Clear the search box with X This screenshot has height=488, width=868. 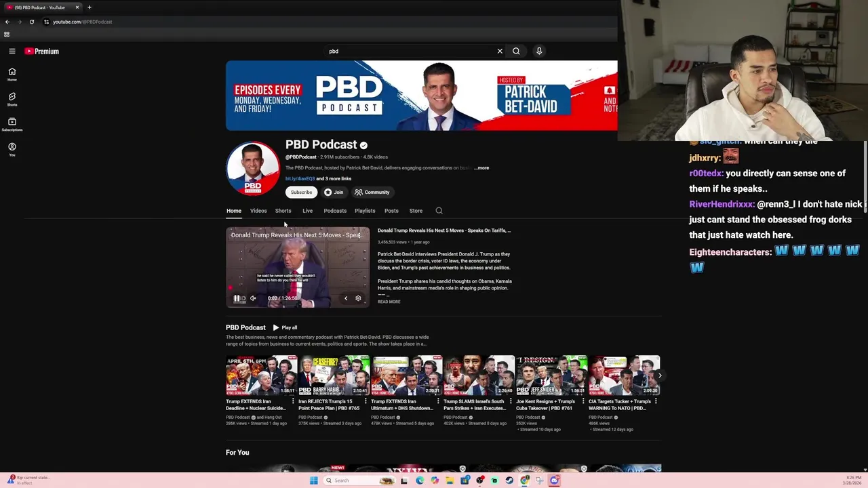pyautogui.click(x=500, y=51)
